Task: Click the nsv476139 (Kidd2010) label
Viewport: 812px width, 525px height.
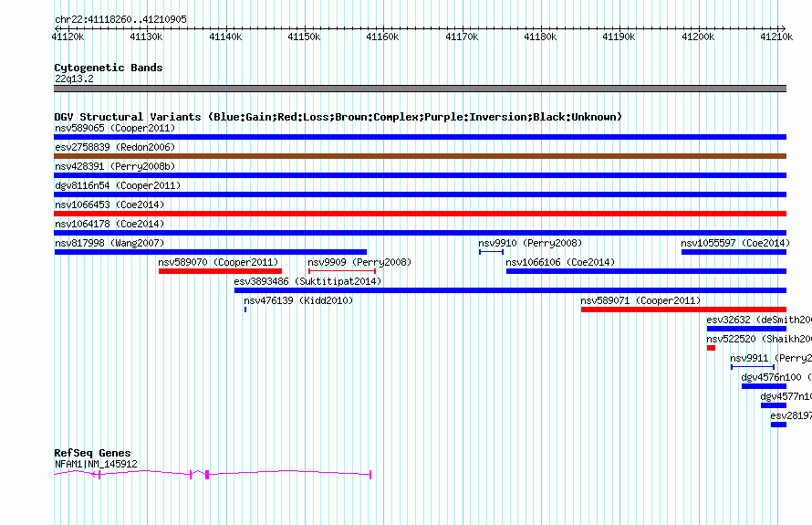Action: click(x=298, y=300)
